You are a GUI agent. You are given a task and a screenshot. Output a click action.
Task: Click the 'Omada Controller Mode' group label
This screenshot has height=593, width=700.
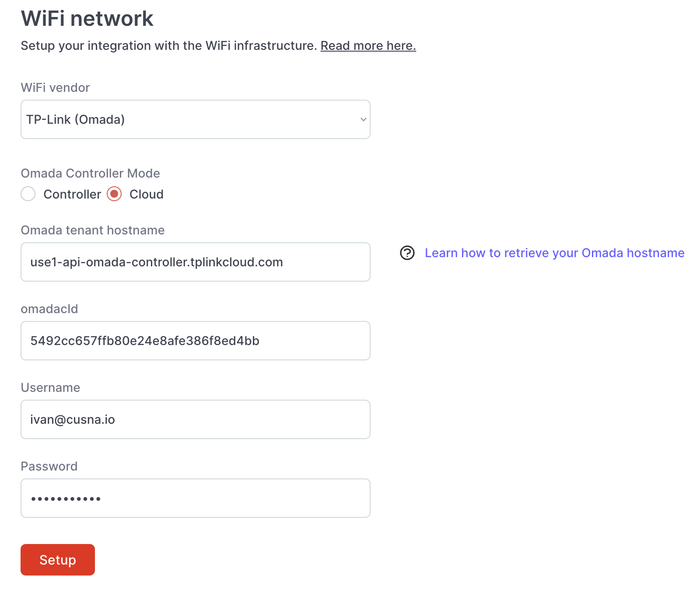(x=90, y=173)
